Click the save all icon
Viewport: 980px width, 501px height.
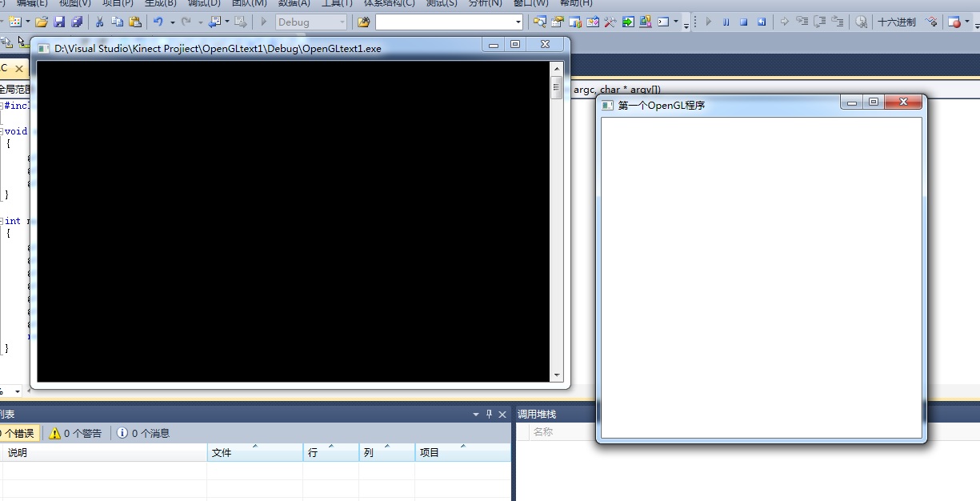[x=77, y=22]
